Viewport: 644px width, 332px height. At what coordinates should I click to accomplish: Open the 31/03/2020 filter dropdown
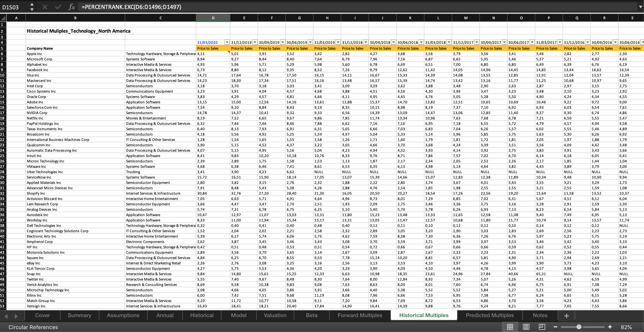(x=227, y=42)
